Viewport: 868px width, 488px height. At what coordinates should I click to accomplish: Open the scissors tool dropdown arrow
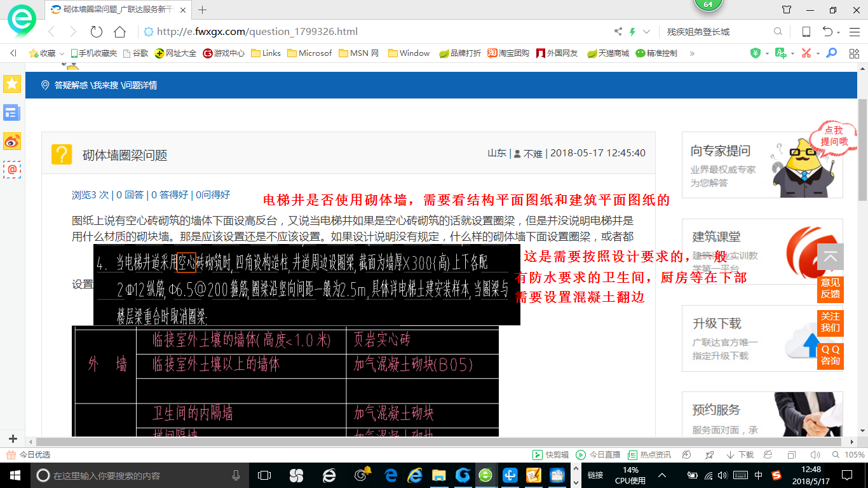(x=817, y=54)
